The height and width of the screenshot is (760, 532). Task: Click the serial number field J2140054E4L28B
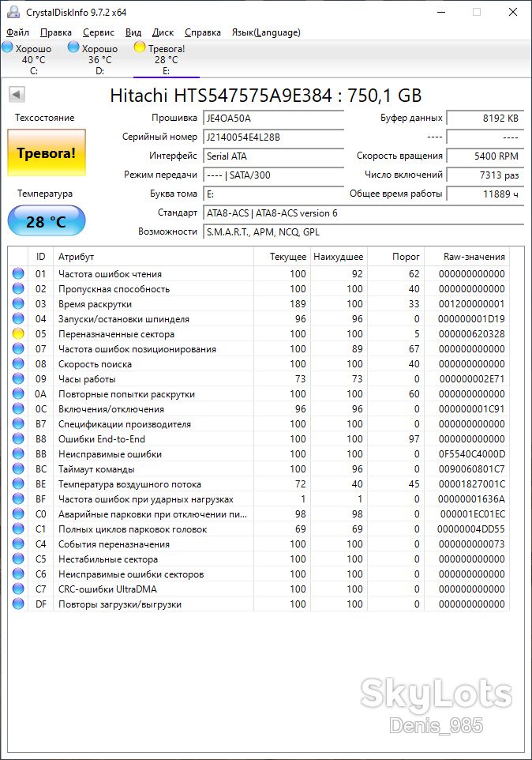click(x=274, y=137)
